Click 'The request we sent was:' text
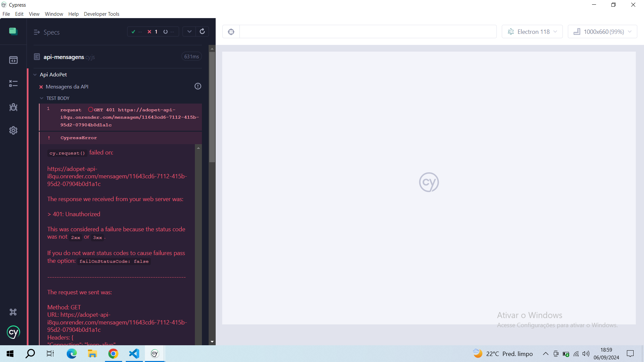 coord(79,292)
